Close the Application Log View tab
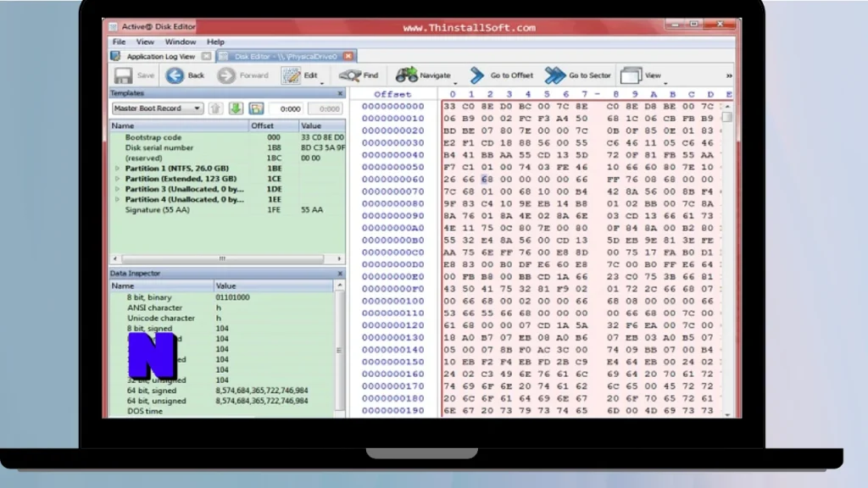The image size is (868, 488). tap(206, 57)
